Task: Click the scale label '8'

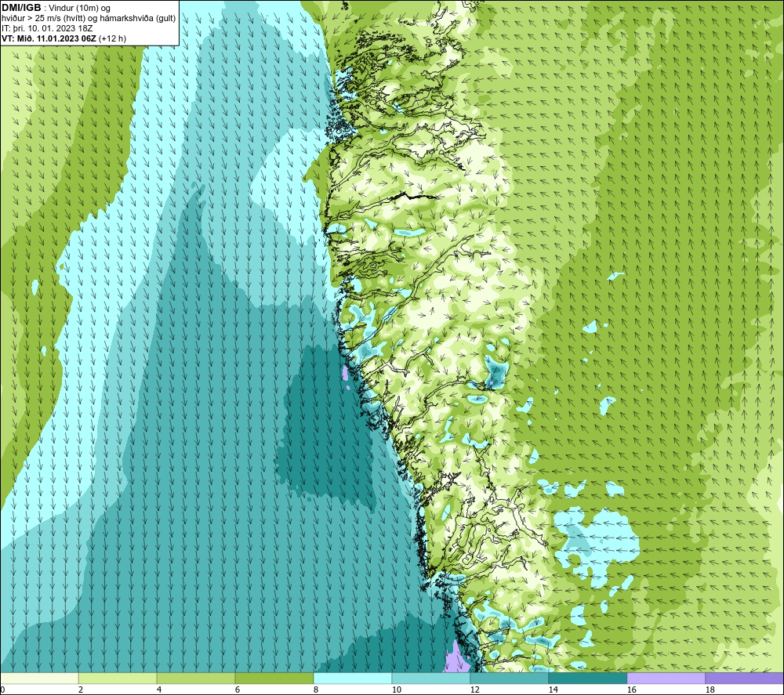Action: tap(316, 690)
